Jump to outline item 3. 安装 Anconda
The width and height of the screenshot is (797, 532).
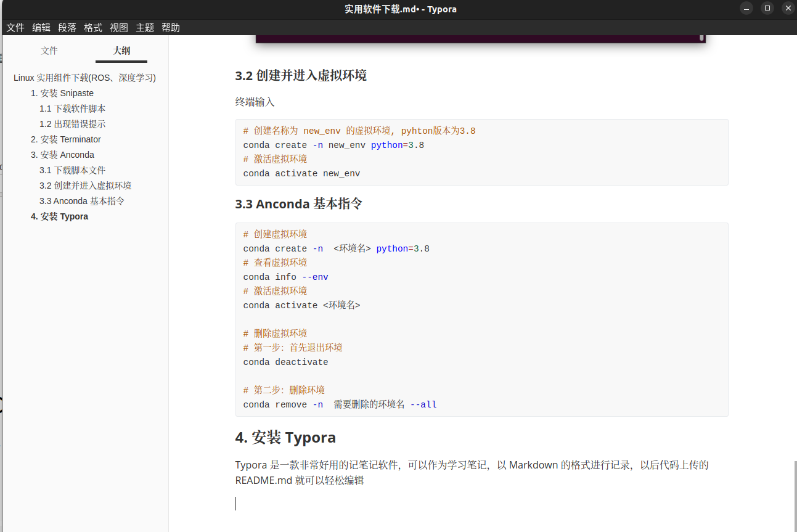(62, 155)
